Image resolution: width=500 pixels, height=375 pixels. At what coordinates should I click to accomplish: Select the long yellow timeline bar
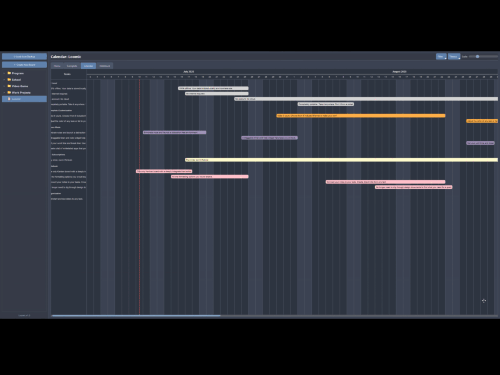pyautogui.click(x=341, y=160)
